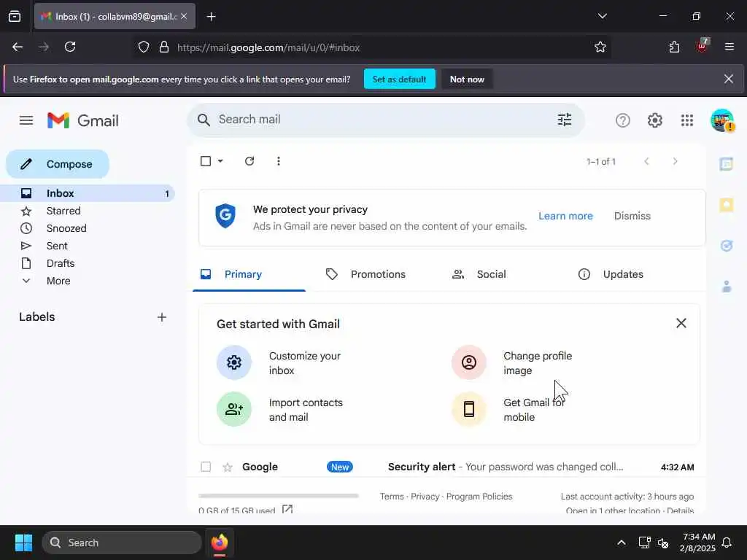Image resolution: width=747 pixels, height=560 pixels.
Task: Go to older messages page arrow
Action: click(x=675, y=161)
